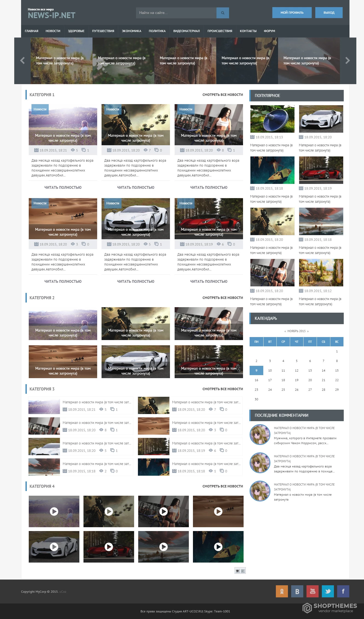The image size is (364, 619).
Task: Go to next month in calendar
Action: 308,331
